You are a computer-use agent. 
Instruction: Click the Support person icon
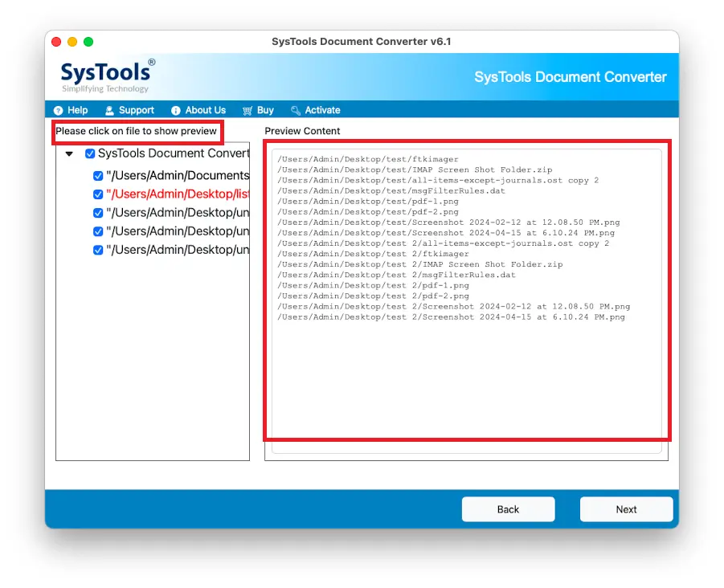coord(109,110)
